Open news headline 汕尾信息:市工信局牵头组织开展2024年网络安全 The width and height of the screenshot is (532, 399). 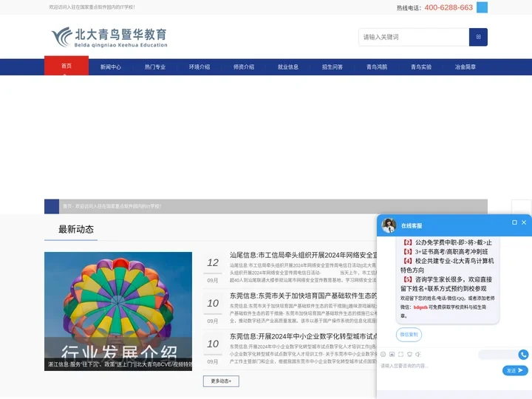click(x=304, y=255)
